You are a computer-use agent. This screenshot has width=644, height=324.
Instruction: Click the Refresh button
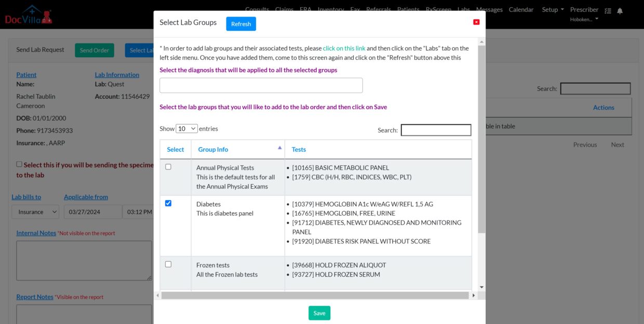240,23
